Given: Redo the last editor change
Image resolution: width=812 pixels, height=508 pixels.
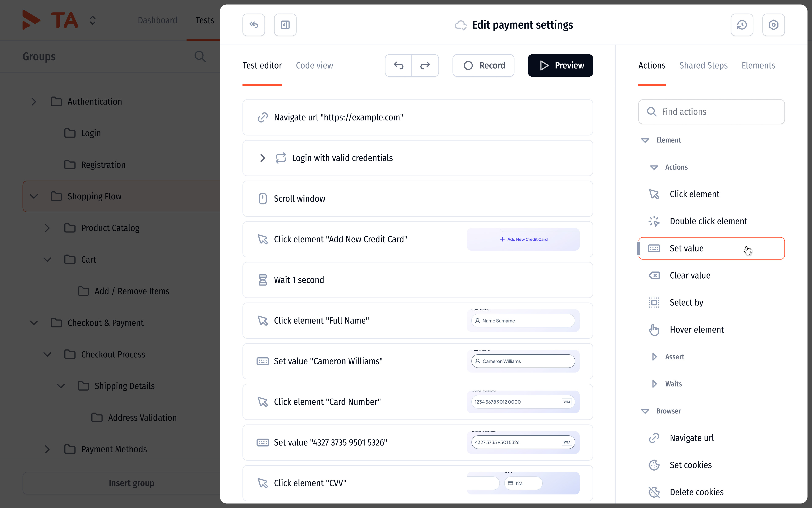Looking at the screenshot, I should [425, 66].
